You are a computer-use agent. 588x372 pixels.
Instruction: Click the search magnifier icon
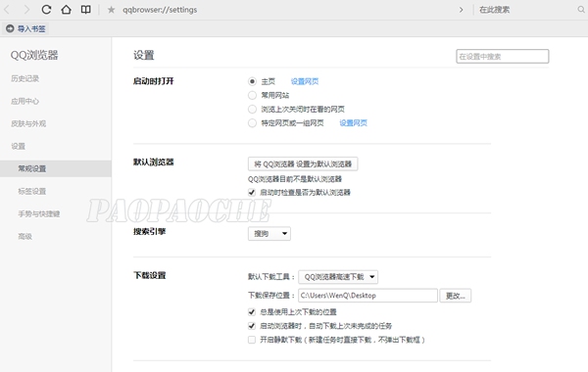pos(581,10)
